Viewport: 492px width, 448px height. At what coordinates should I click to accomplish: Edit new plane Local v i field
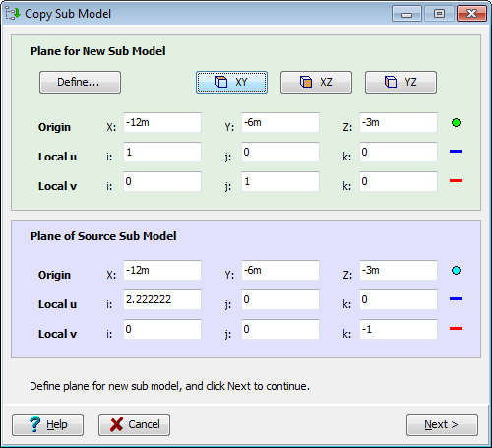[x=162, y=181]
